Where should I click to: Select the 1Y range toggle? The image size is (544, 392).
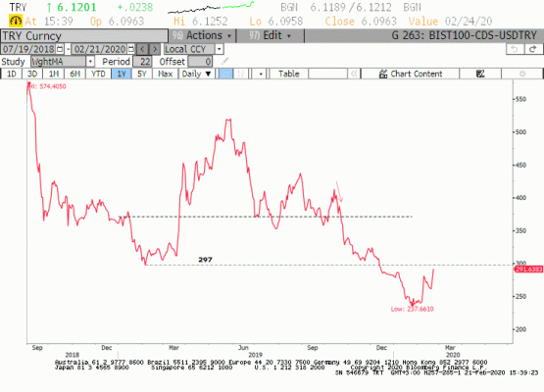tap(122, 73)
